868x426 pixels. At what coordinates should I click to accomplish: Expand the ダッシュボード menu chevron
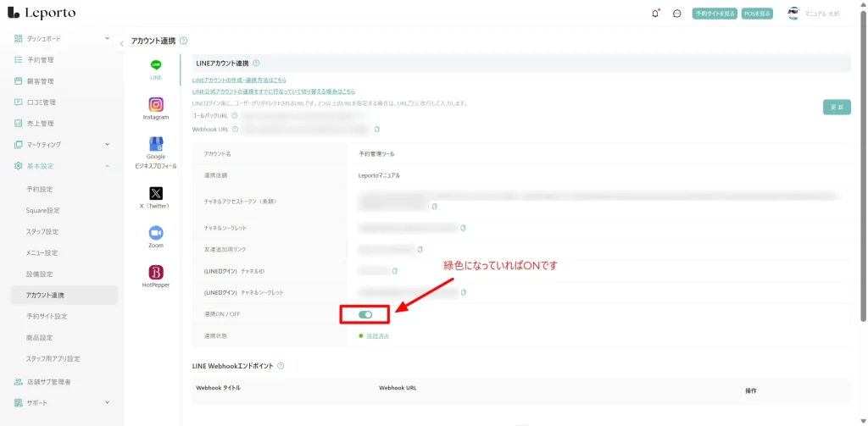tap(107, 39)
